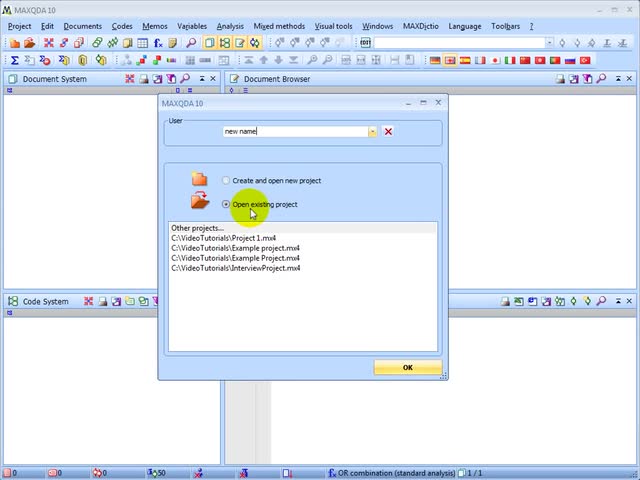Select the Spanish flag language

pyautogui.click(x=465, y=60)
